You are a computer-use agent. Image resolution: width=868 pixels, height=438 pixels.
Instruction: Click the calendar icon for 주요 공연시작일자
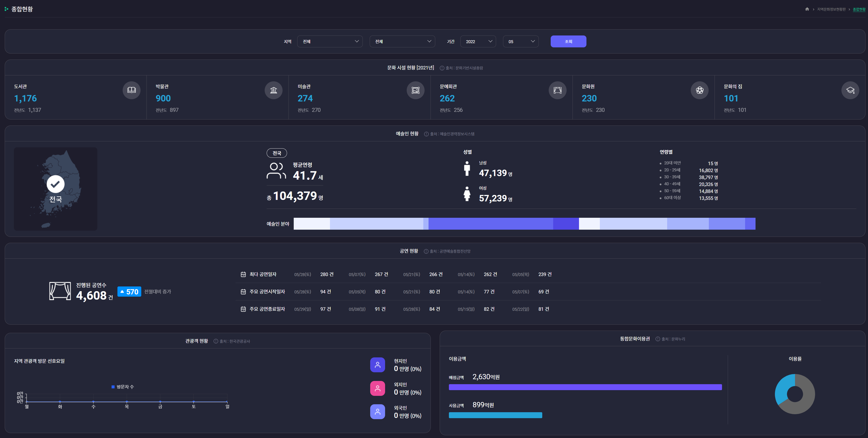pyautogui.click(x=243, y=292)
